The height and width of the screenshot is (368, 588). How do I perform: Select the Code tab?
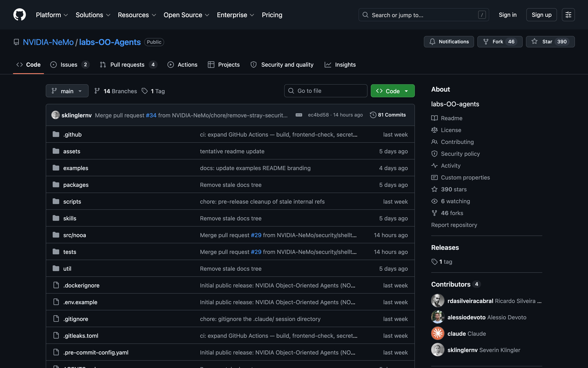coord(28,65)
